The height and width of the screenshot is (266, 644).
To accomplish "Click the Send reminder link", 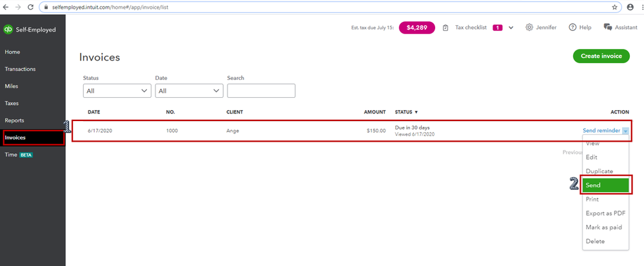I will point(601,131).
